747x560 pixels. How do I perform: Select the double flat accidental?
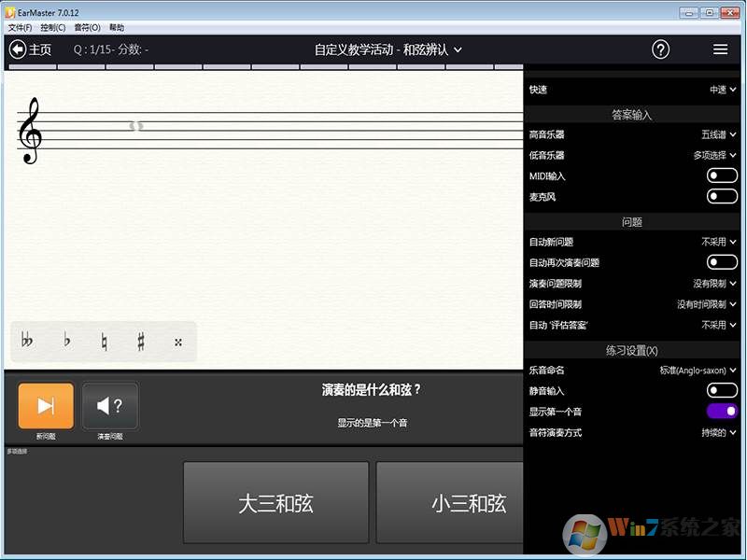point(27,342)
